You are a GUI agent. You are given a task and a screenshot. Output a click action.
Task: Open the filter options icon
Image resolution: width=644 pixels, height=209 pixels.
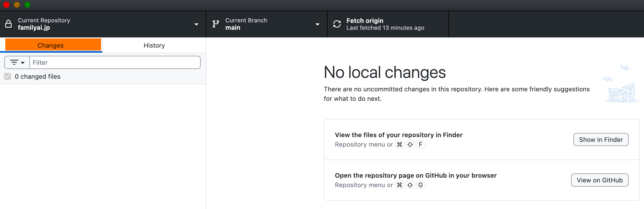point(14,62)
